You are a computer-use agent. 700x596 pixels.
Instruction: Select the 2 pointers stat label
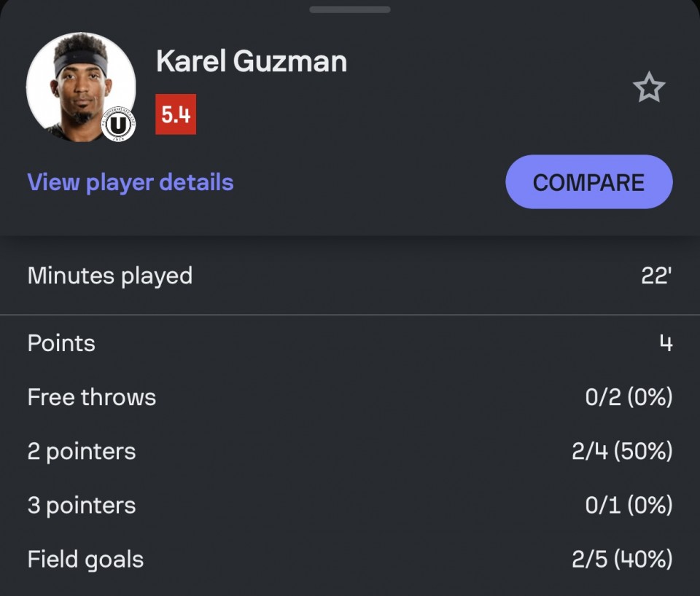point(82,451)
